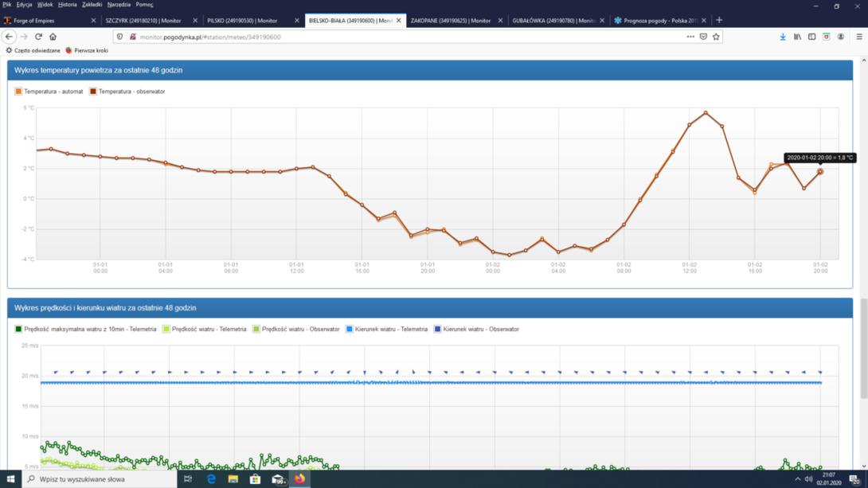Toggle Temperatura - automat series

[x=49, y=92]
